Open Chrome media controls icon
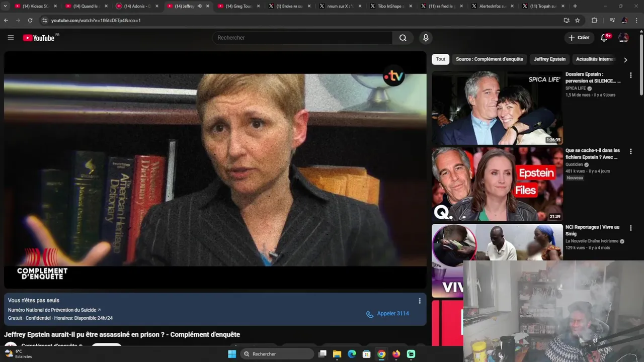644x362 pixels. tap(612, 20)
